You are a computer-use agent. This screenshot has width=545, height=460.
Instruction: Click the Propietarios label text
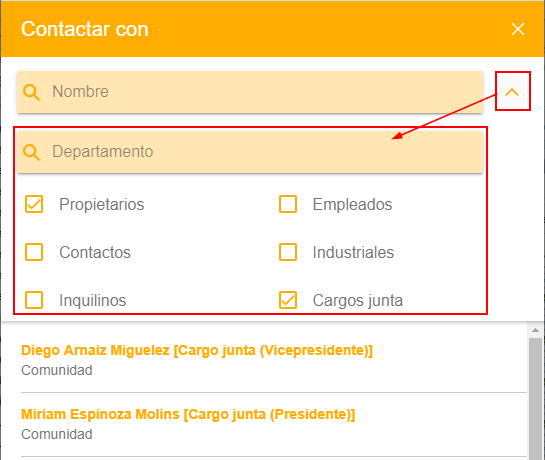point(101,204)
